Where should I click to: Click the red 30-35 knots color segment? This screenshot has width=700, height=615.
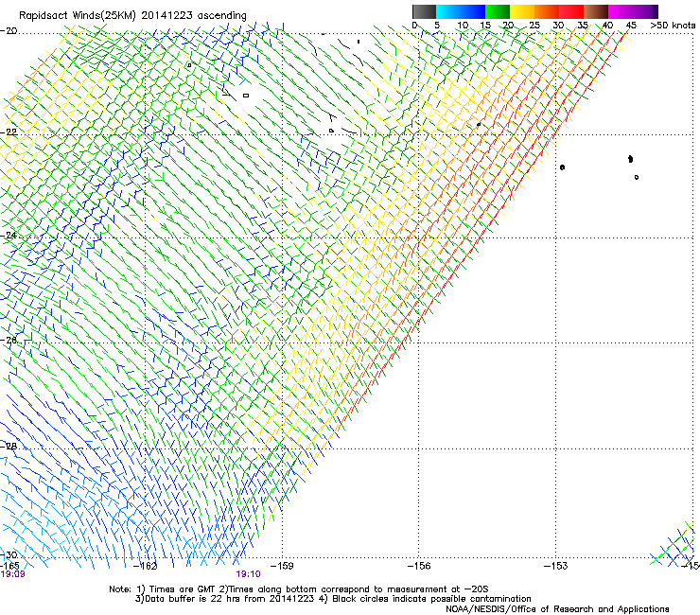571,11
